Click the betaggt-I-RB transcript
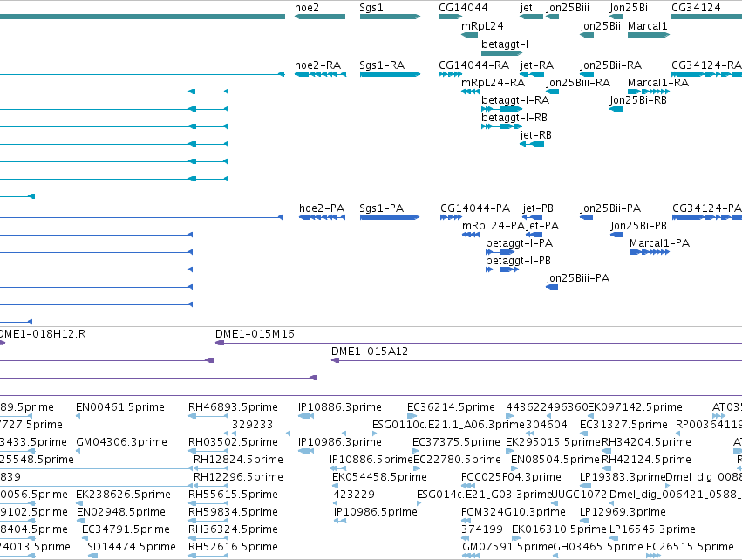The width and height of the screenshot is (742, 560). click(x=501, y=126)
